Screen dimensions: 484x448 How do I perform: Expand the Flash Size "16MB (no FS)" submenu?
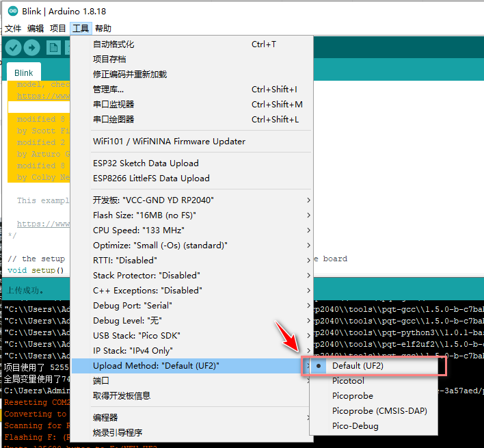coord(192,215)
